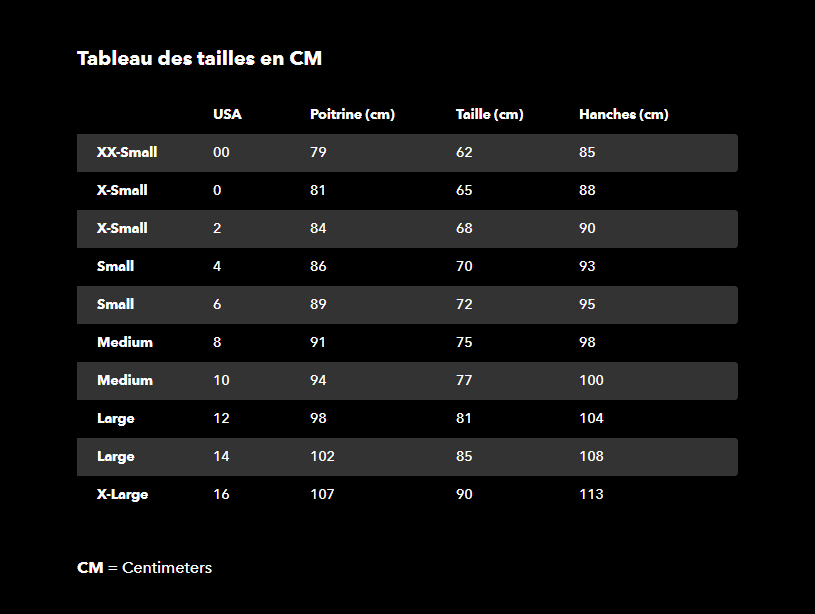Select the Small label for USA size 6

point(115,304)
